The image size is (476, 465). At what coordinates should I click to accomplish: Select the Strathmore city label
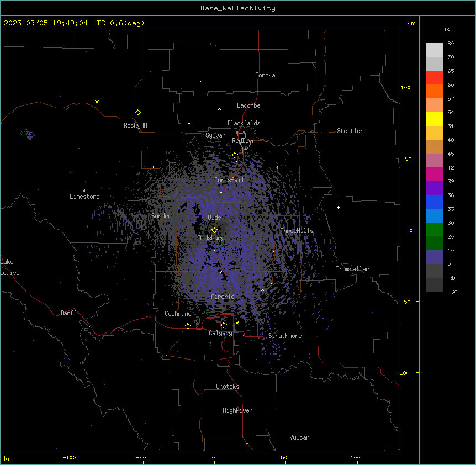click(285, 336)
